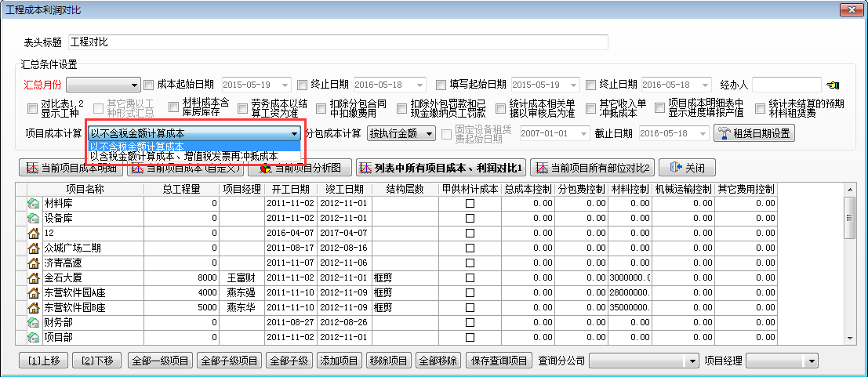Tick the 甲供材计成本 box for 金石大厦
The height and width of the screenshot is (377, 868).
click(x=470, y=277)
